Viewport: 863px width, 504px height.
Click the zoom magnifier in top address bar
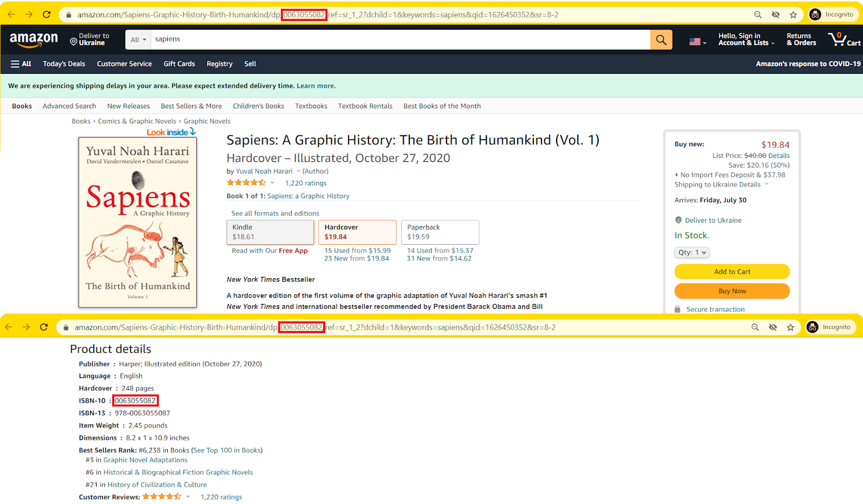pyautogui.click(x=758, y=15)
